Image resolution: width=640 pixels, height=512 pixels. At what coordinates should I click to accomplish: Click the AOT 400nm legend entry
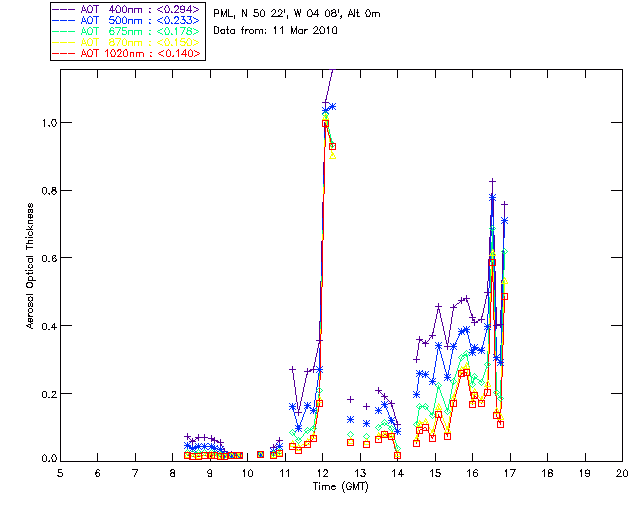[x=127, y=9]
